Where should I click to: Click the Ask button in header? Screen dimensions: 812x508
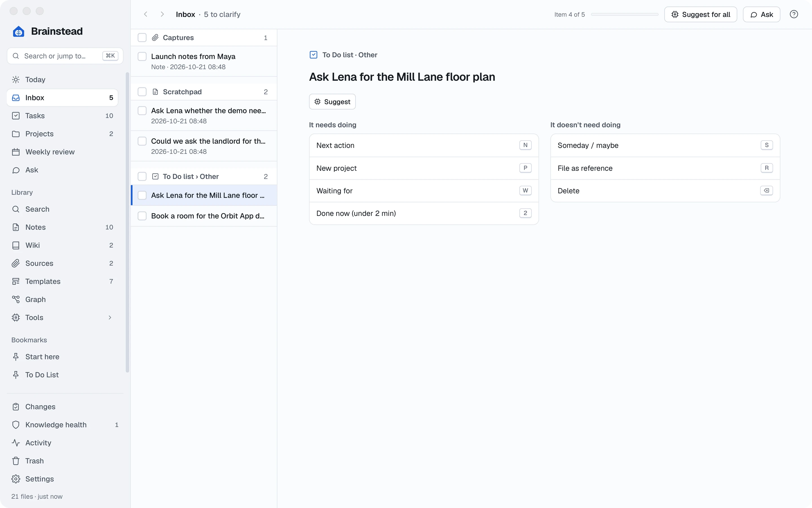tap(761, 14)
